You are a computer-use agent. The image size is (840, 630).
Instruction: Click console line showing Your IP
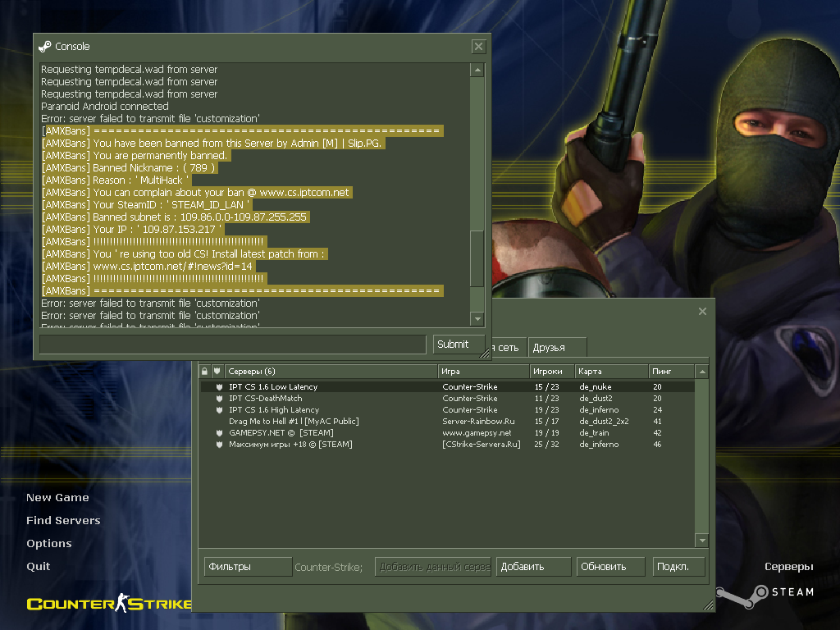[x=132, y=230]
